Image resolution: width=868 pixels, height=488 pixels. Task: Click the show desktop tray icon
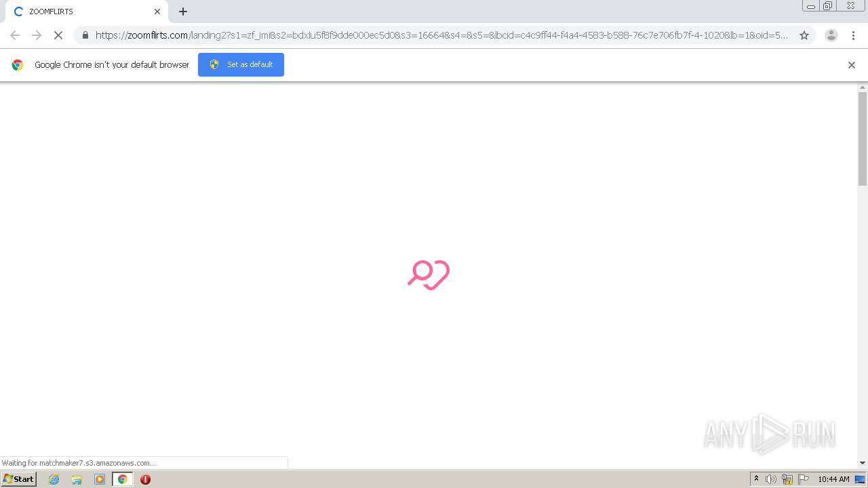point(860,479)
